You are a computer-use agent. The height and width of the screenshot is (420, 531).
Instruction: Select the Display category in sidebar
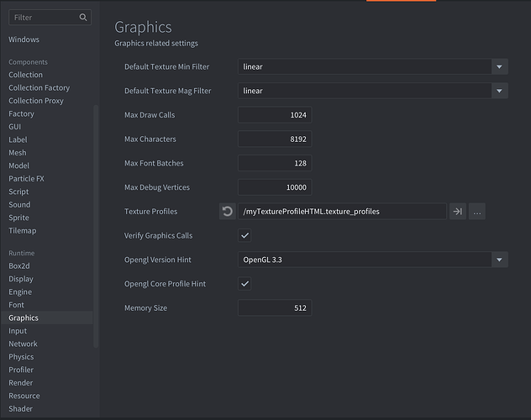pyautogui.click(x=21, y=279)
